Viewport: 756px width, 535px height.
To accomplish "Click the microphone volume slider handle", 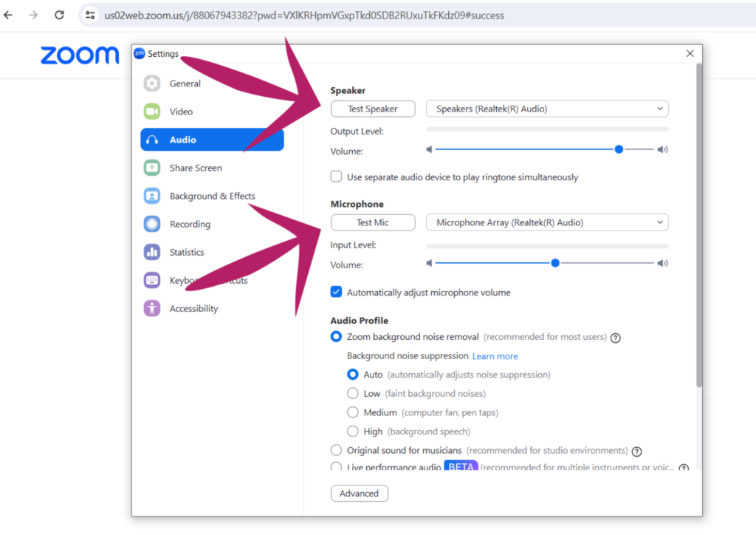I will (555, 263).
